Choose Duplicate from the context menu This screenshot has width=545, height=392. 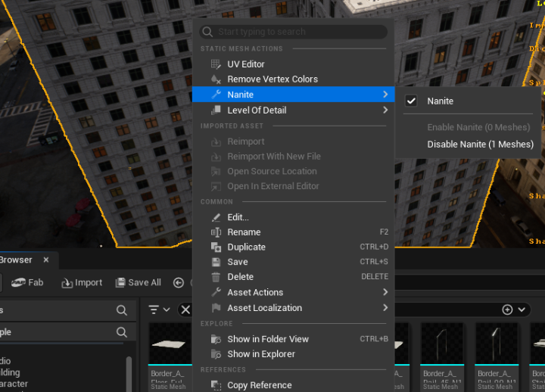246,247
